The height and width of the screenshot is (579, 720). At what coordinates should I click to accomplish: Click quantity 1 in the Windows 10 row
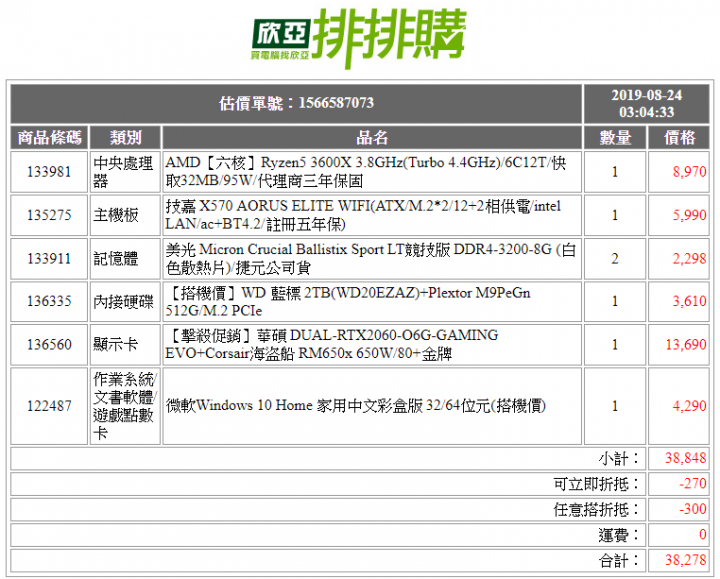(615, 406)
